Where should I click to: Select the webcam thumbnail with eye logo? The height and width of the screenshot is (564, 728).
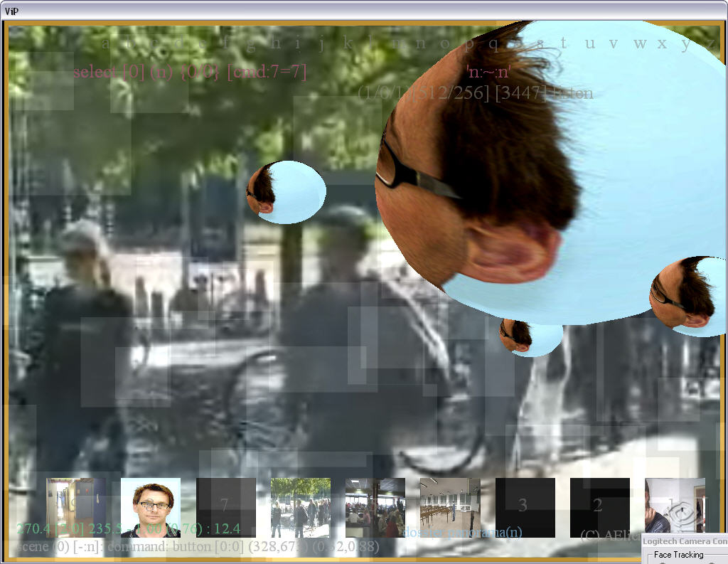(675, 507)
